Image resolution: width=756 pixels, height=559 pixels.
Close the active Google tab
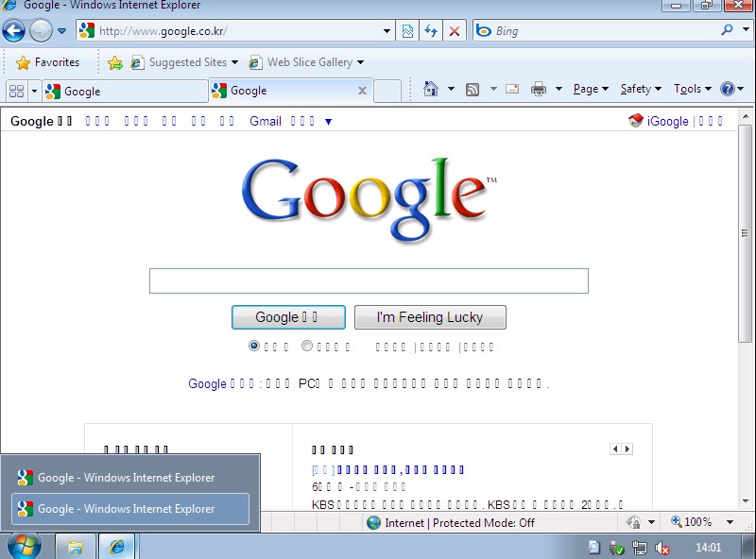[x=362, y=91]
